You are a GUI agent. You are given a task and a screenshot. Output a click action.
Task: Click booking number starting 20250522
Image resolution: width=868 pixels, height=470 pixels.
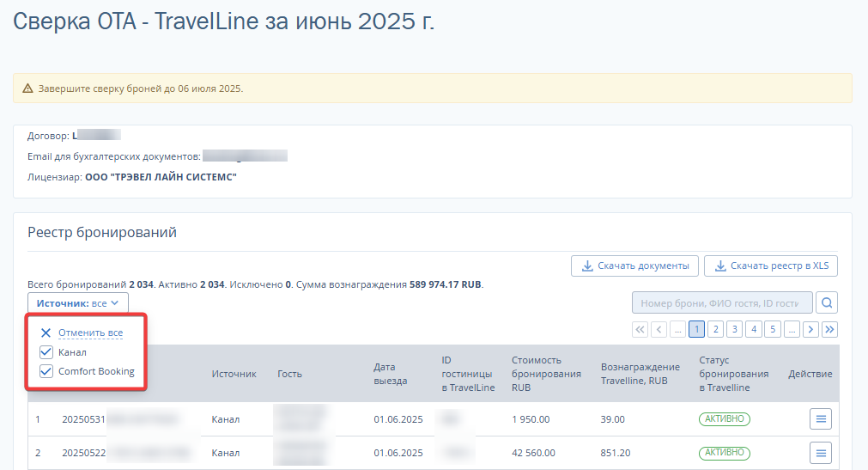(x=83, y=453)
